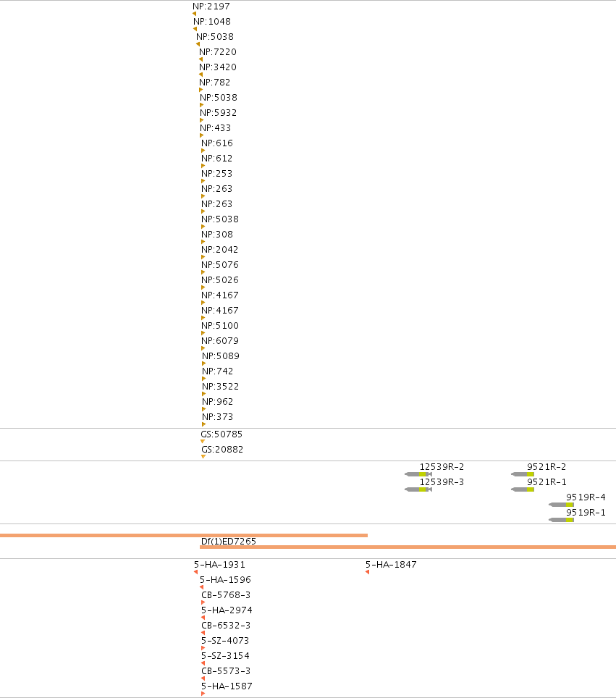The height and width of the screenshot is (698, 616).
Task: Select the GS:20882 down-pointing marker
Action: [x=203, y=457]
